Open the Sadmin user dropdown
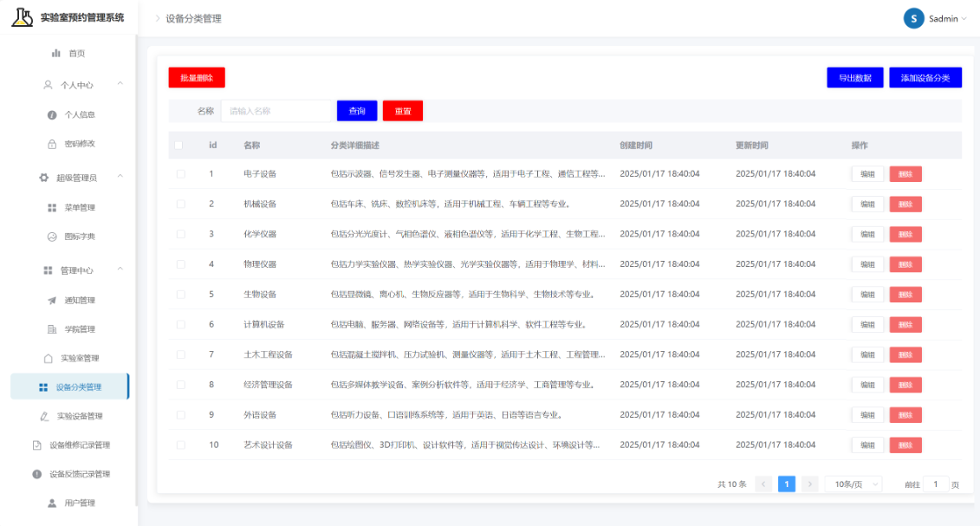This screenshot has width=980, height=526. click(936, 19)
